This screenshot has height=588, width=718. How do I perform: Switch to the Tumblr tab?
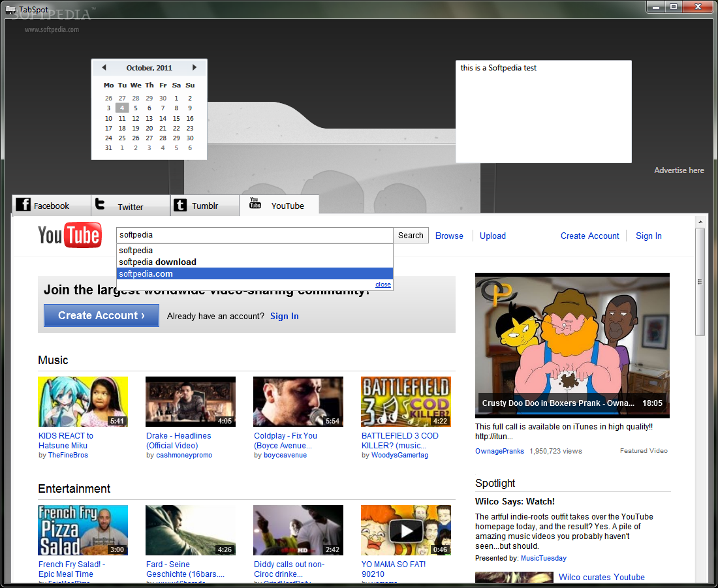(205, 205)
